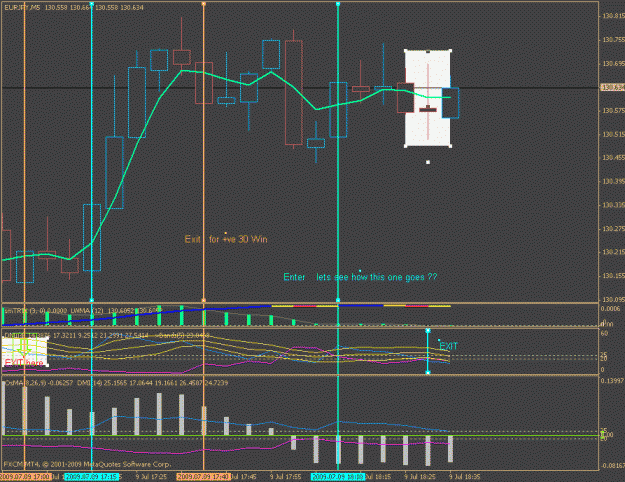Viewport: 625px width, 482px height.
Task: Click the 130.275 price axis label
Action: pyautogui.click(x=613, y=229)
